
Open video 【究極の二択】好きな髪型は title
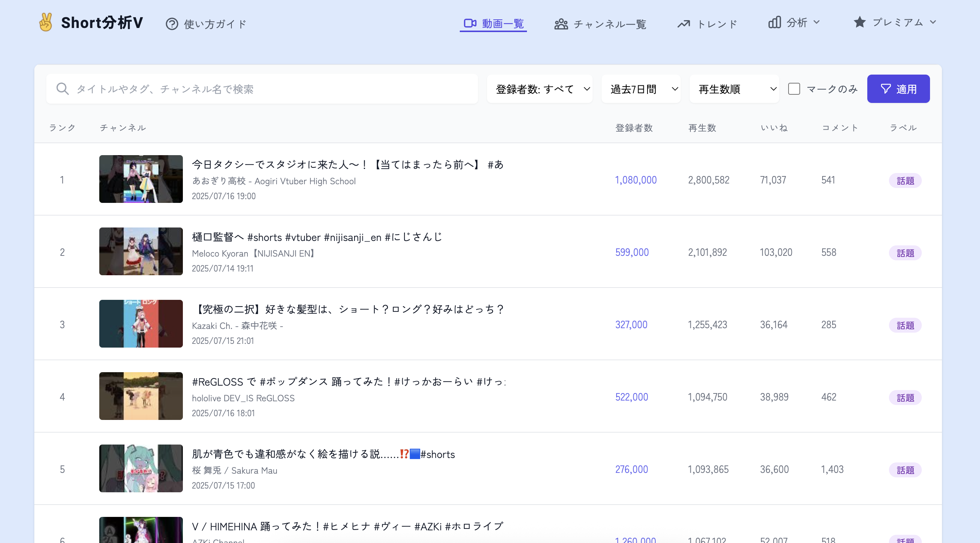348,309
